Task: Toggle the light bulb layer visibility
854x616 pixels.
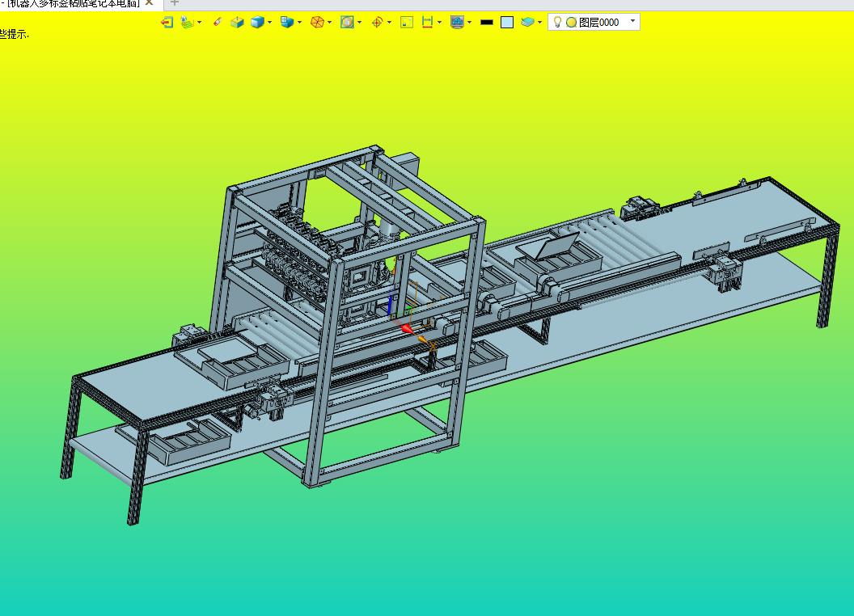Action: (557, 23)
